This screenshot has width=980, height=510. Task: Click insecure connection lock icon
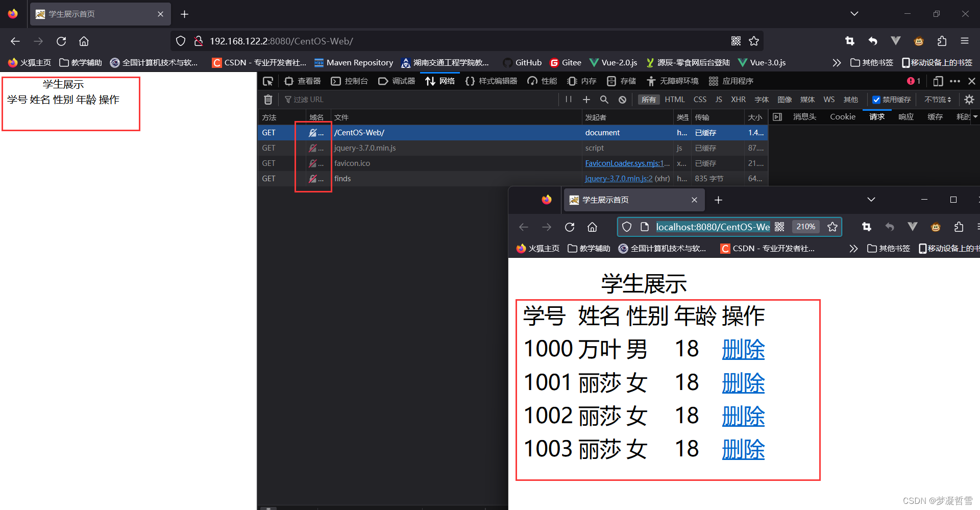[199, 41]
